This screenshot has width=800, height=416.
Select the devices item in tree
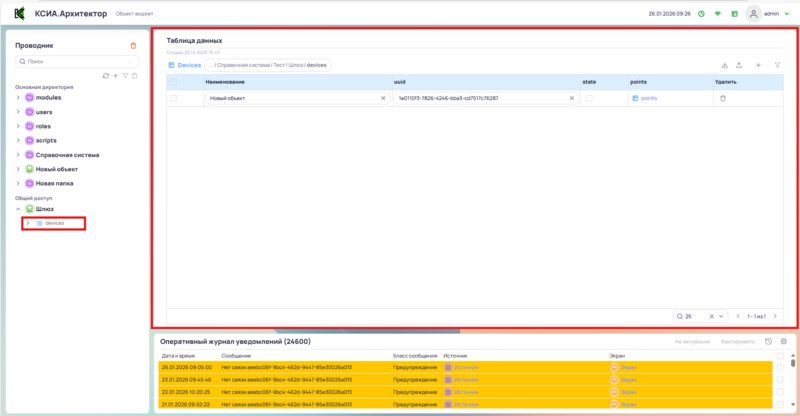point(54,223)
